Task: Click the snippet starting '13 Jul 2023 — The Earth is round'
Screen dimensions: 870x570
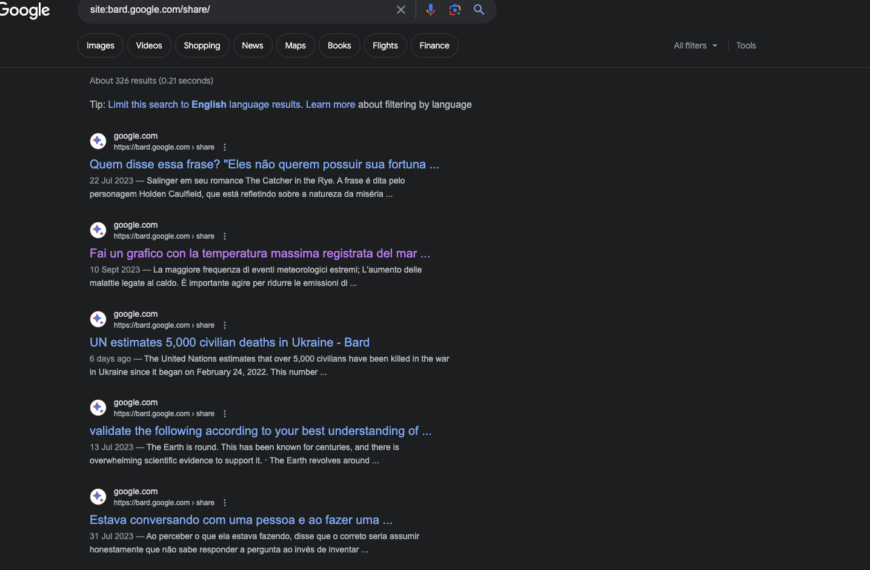Action: click(244, 453)
